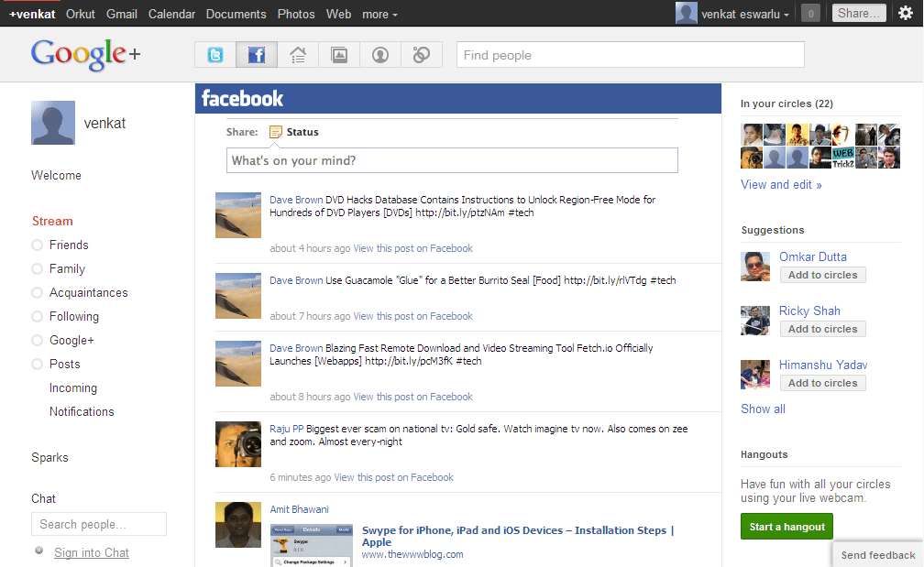Open the Home stream icon

click(298, 55)
